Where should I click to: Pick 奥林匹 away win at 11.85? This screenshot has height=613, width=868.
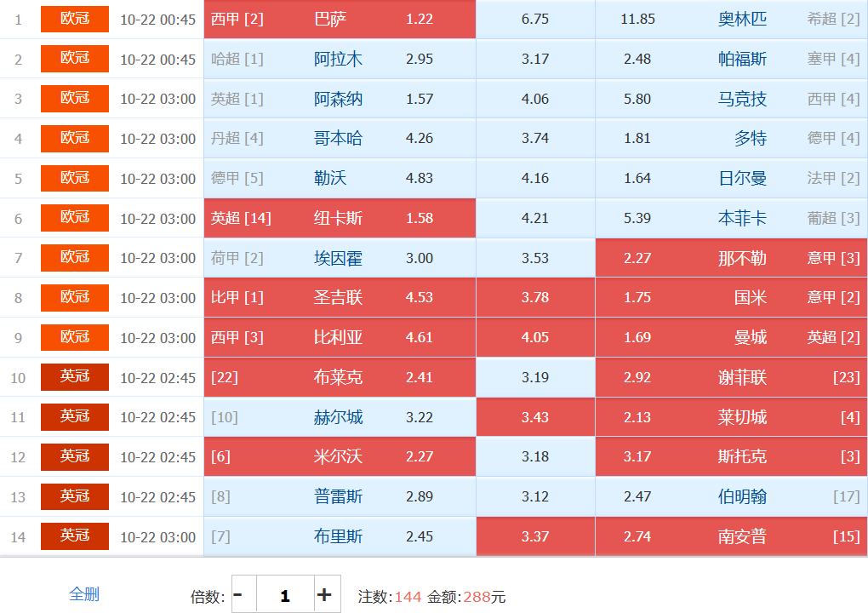731,19
